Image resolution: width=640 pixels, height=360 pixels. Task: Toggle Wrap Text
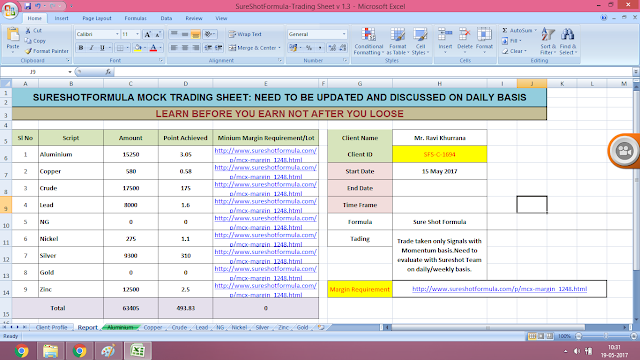coord(245,34)
